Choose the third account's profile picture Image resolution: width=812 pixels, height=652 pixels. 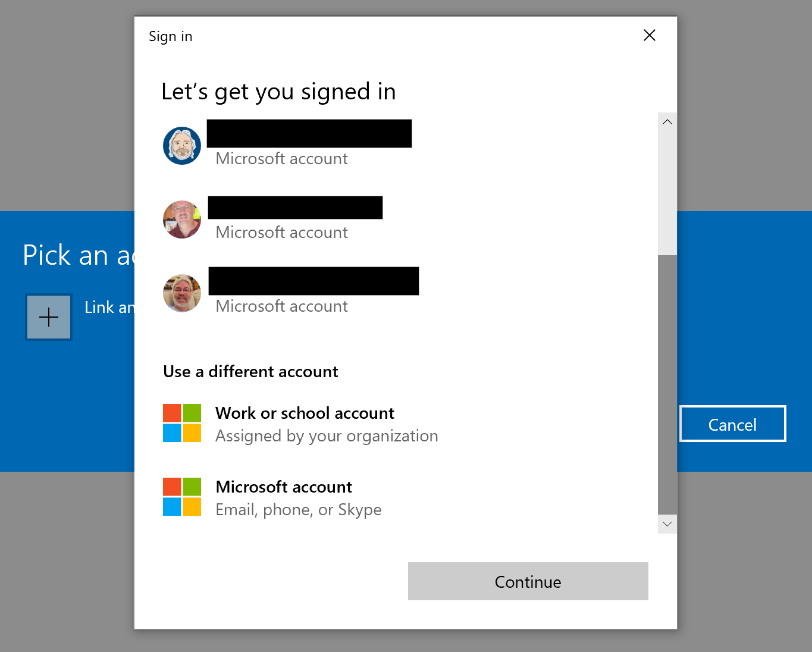coord(182,293)
